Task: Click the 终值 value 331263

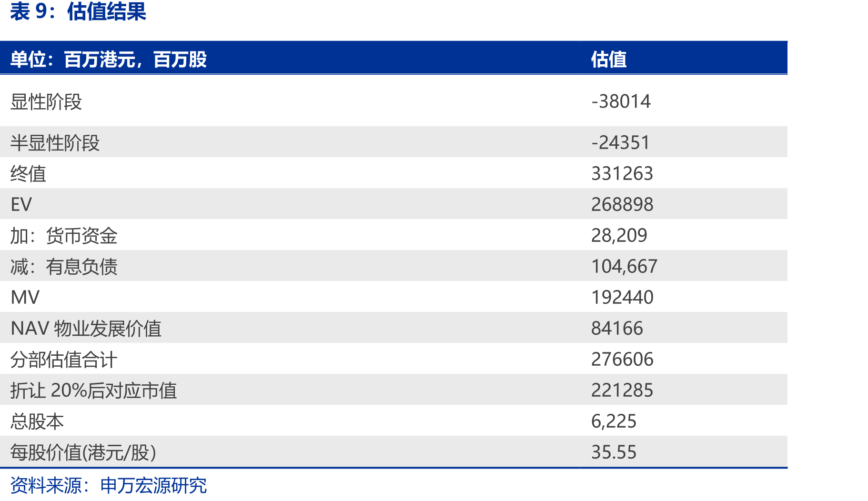Action: tap(622, 173)
